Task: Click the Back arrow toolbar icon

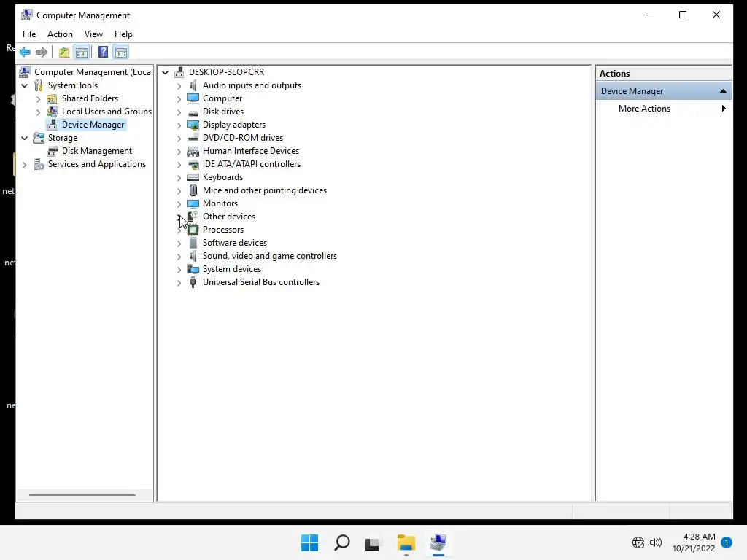Action: point(26,52)
